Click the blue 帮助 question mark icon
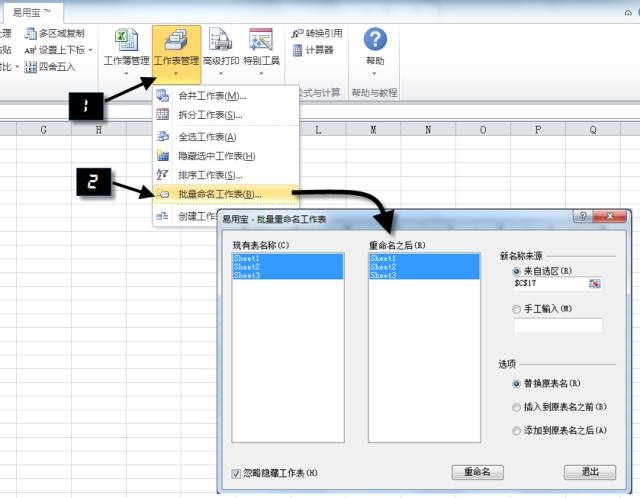Image resolution: width=640 pixels, height=498 pixels. coord(375,39)
